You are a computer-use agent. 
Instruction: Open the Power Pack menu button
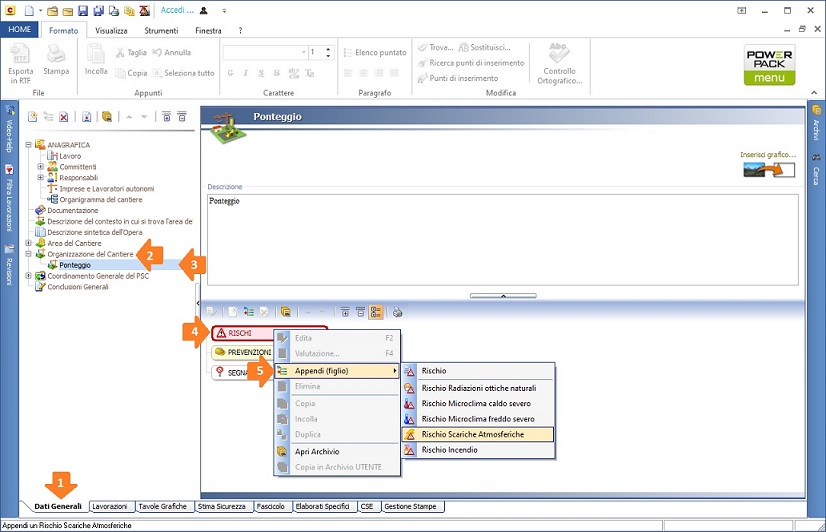(x=769, y=66)
